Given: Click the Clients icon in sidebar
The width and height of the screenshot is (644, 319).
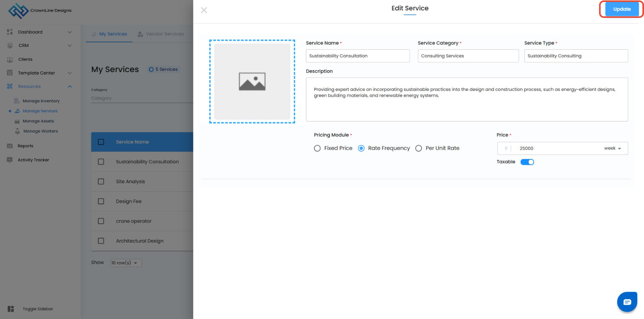Looking at the screenshot, I should (x=10, y=59).
